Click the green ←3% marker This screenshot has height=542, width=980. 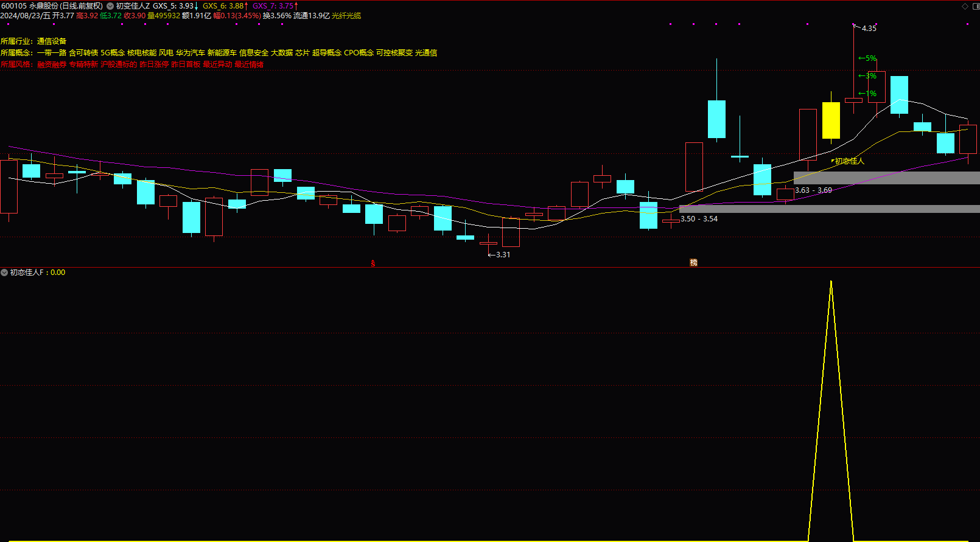867,76
